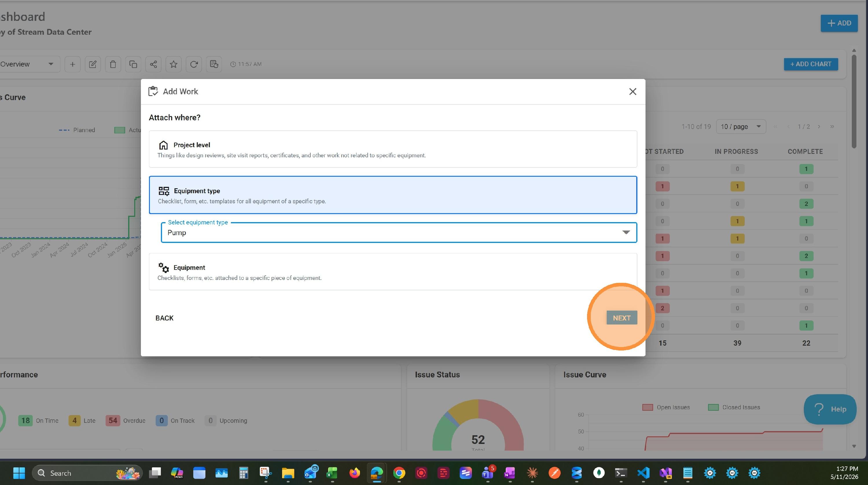Mark dashboard as favorite star
The width and height of the screenshot is (868, 485).
tap(174, 64)
